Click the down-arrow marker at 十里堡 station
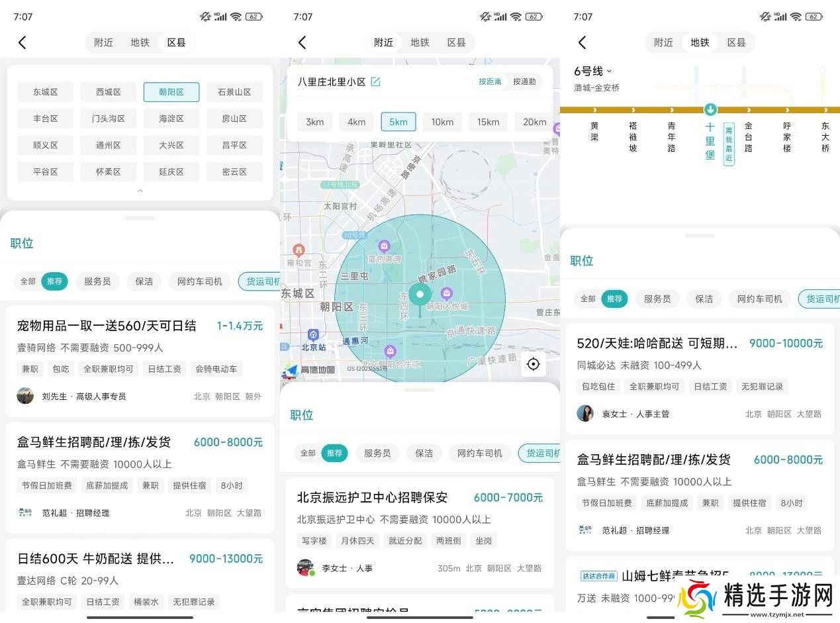The height and width of the screenshot is (623, 840). click(x=710, y=109)
